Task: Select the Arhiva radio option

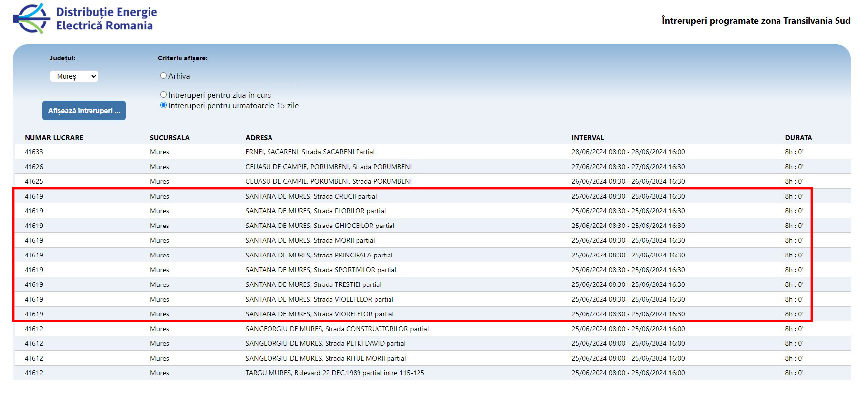Action: 164,76
